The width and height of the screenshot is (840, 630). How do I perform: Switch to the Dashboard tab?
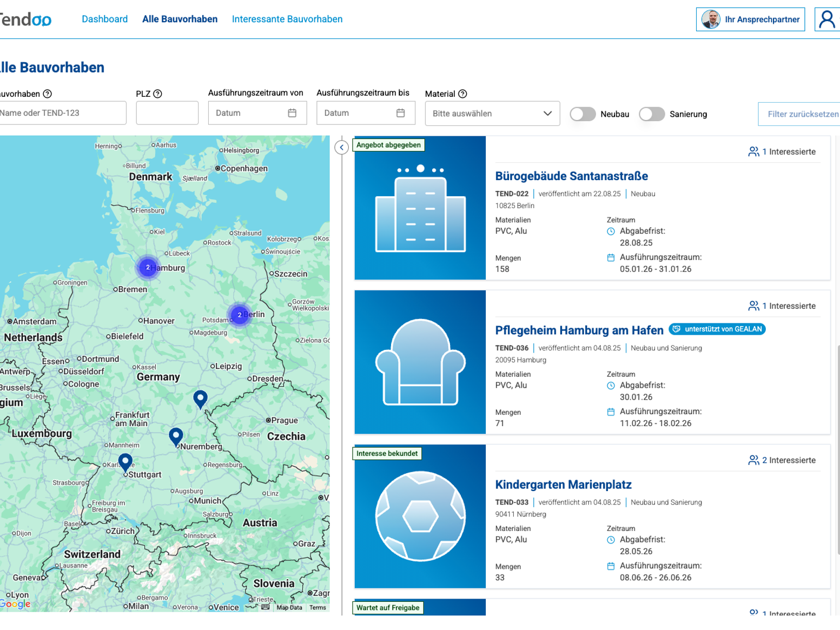click(104, 19)
